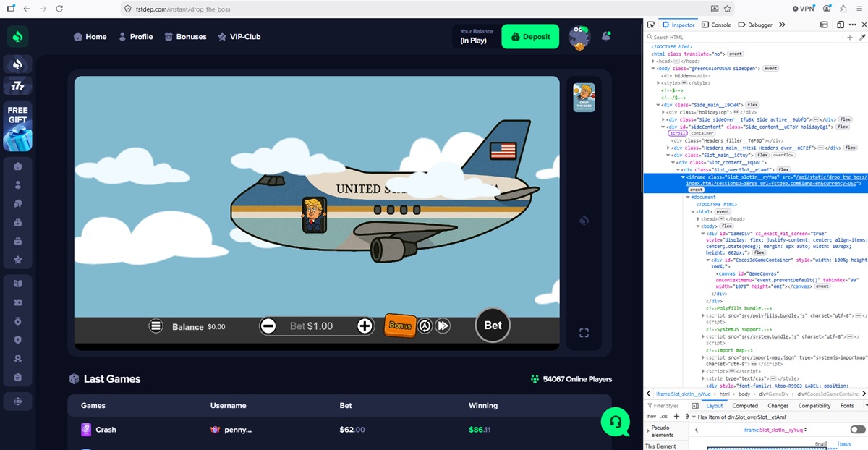Click the browser back arrow

pos(26,9)
